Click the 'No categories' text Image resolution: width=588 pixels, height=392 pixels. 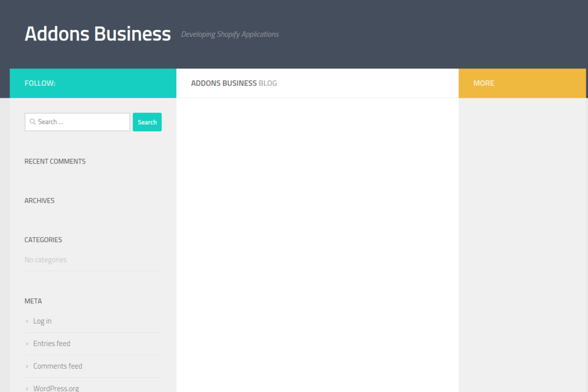tap(45, 260)
